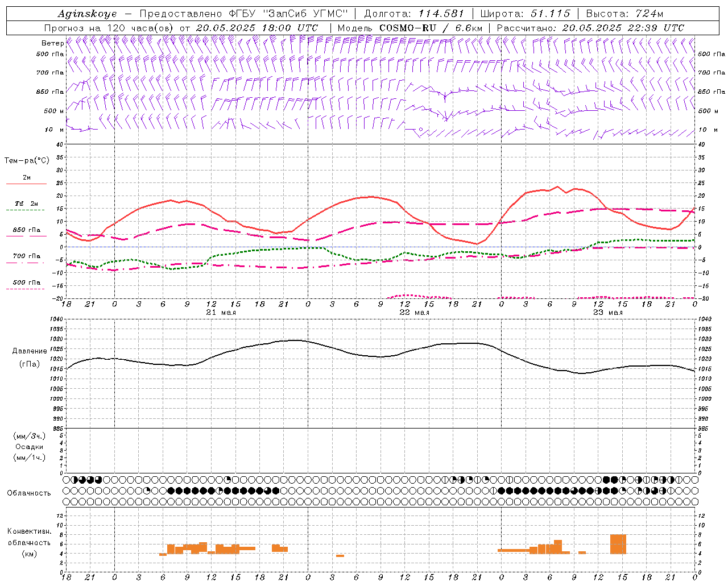Select the Td 2м legend label

coord(27,203)
